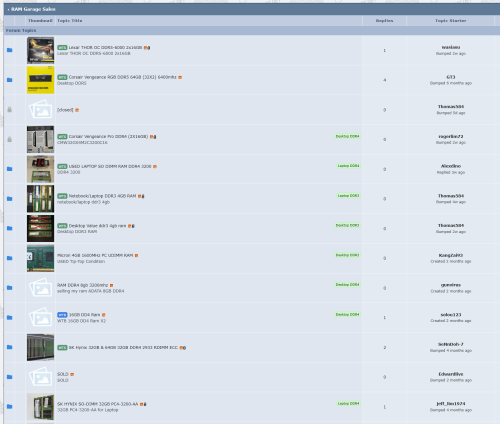Viewport: 500px width, 424px height.
Task: Click the folder icon beside the Micron 4GB topic
Action: [9, 258]
